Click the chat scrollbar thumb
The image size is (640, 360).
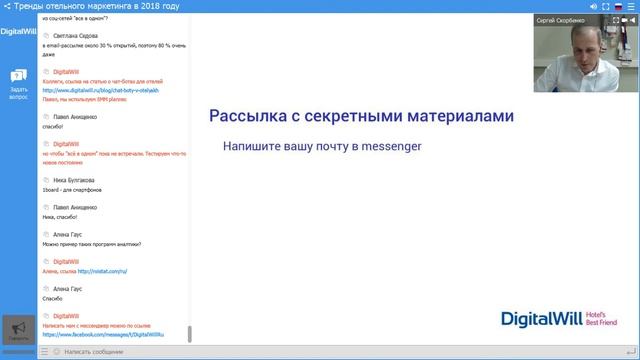pyautogui.click(x=189, y=334)
